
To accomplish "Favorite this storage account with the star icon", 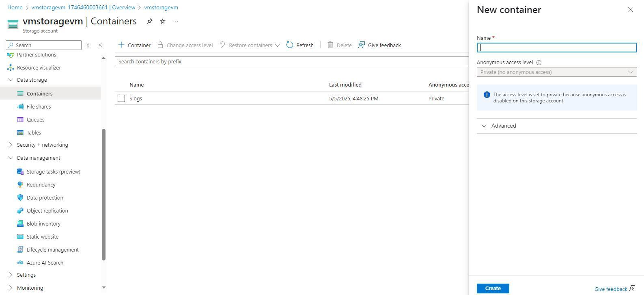I will [x=163, y=21].
